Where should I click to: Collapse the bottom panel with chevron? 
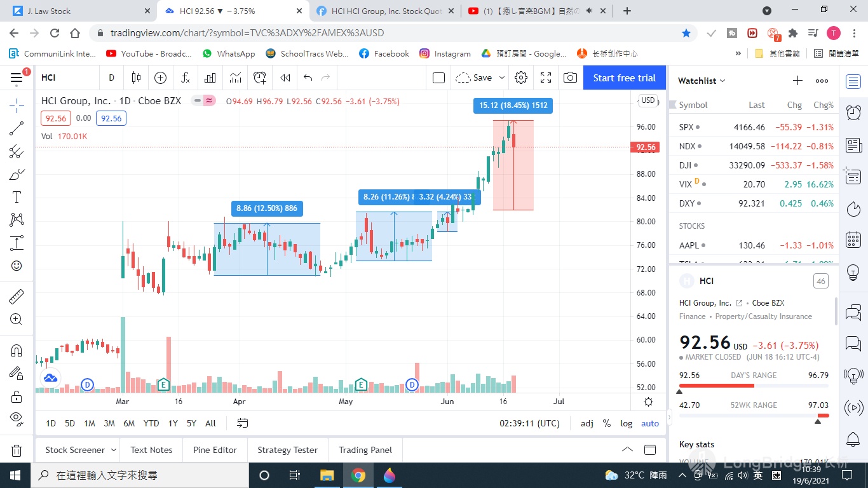pos(627,450)
